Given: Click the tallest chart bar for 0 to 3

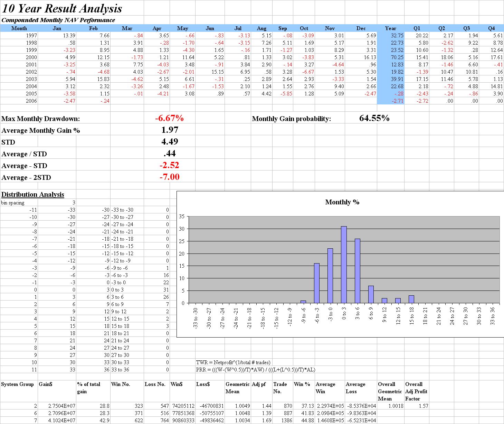Looking at the screenshot, I should click(x=344, y=265).
